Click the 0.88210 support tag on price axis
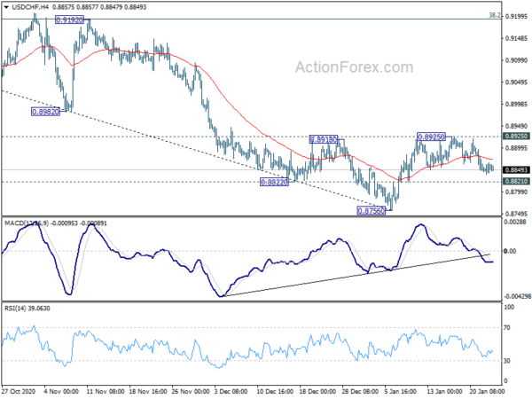This screenshot has width=532, height=399. click(x=516, y=181)
